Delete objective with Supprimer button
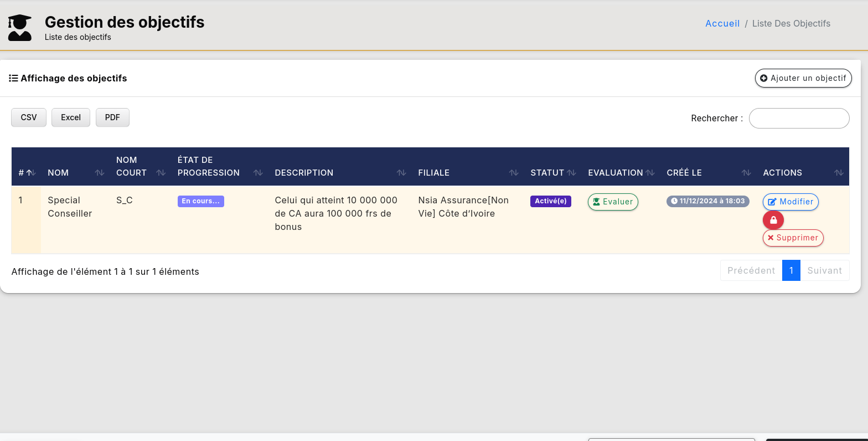The image size is (868, 441). pos(793,238)
